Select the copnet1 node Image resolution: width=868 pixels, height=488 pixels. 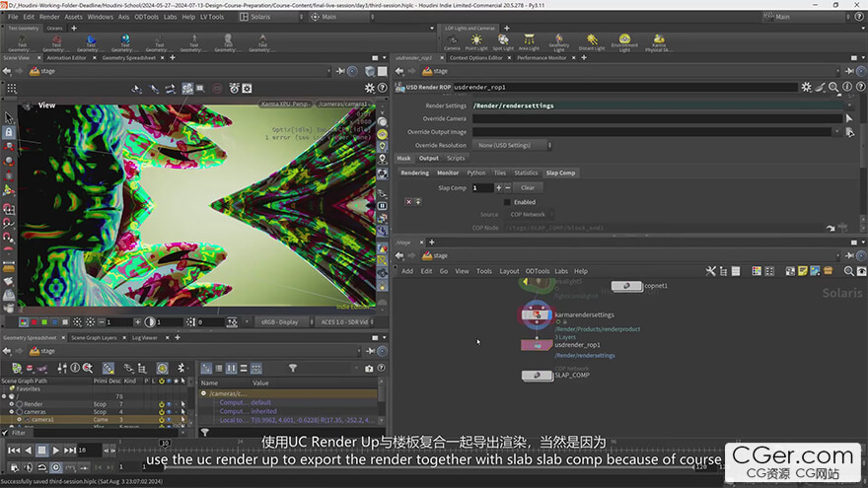626,286
